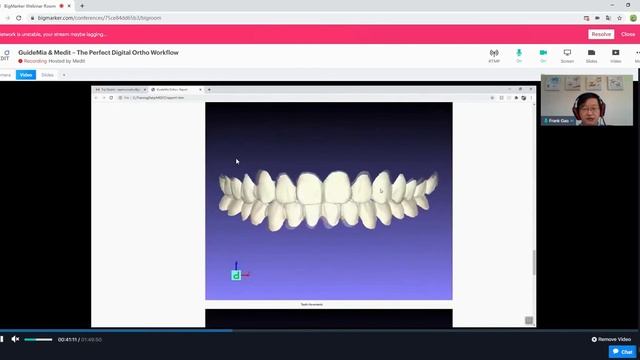Click Resolve on the network warning
Screen dimensions: 640x360
(601, 34)
